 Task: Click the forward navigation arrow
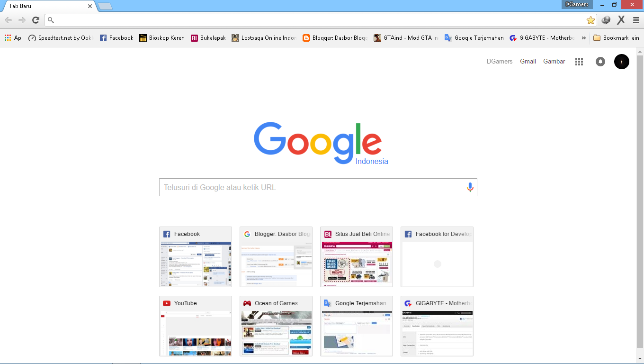point(22,20)
